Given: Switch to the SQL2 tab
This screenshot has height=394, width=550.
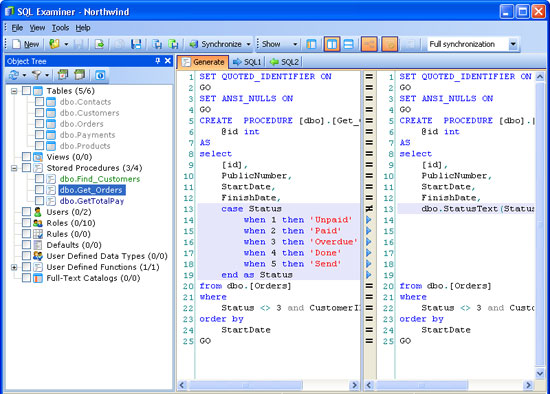Looking at the screenshot, I should tap(284, 62).
